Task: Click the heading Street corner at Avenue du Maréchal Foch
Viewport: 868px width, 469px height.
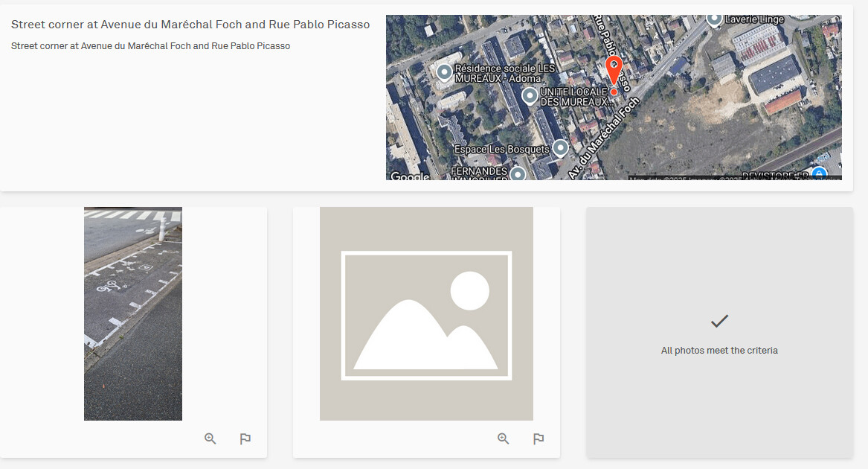Action: pos(190,25)
